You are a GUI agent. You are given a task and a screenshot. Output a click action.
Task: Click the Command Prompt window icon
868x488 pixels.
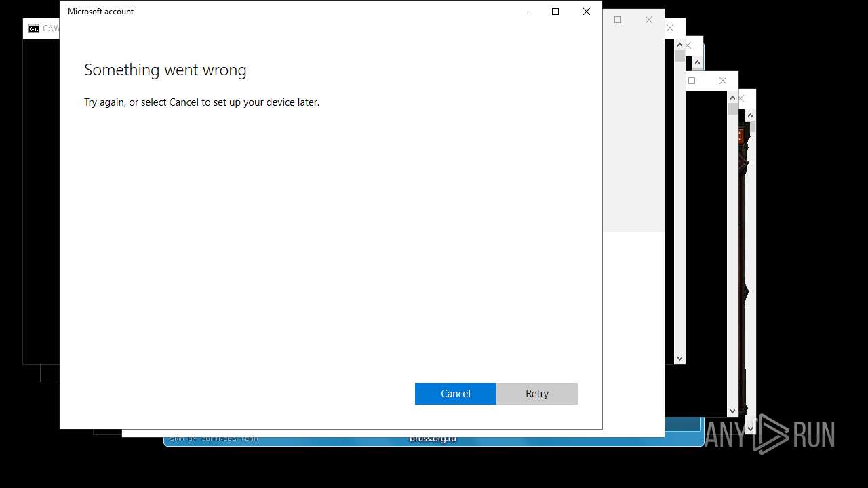pos(34,28)
